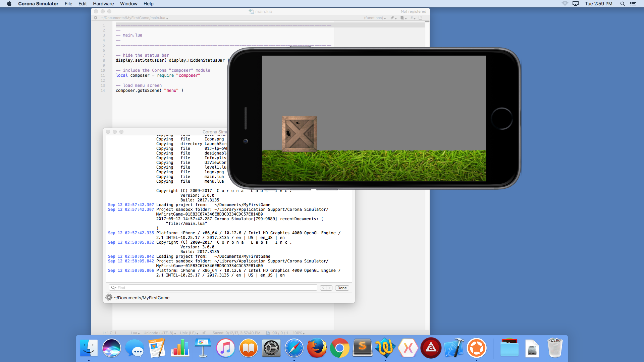644x362 pixels.
Task: Open the # includes dropdown
Action: [413, 18]
